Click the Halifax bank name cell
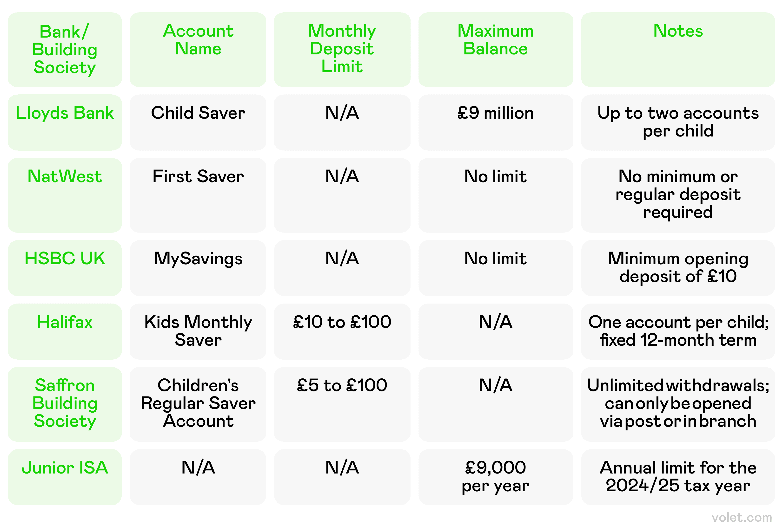 click(x=65, y=322)
